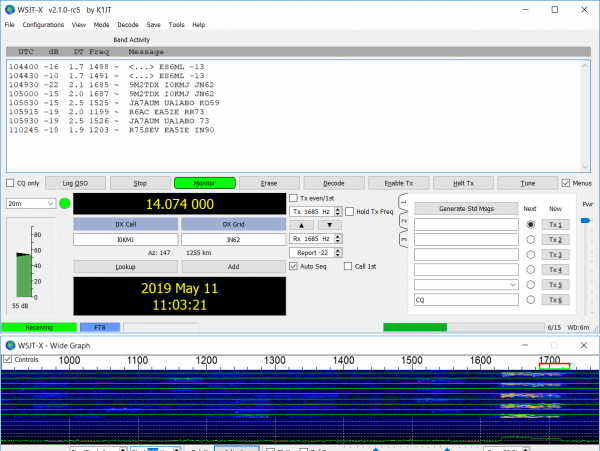Open the Configurations menu
This screenshot has width=600, height=451.
(43, 24)
